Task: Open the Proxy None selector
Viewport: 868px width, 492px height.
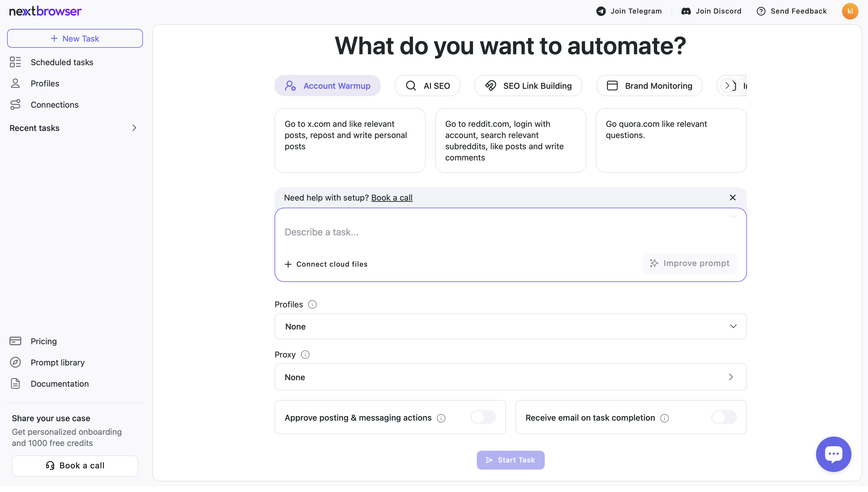Action: click(510, 377)
